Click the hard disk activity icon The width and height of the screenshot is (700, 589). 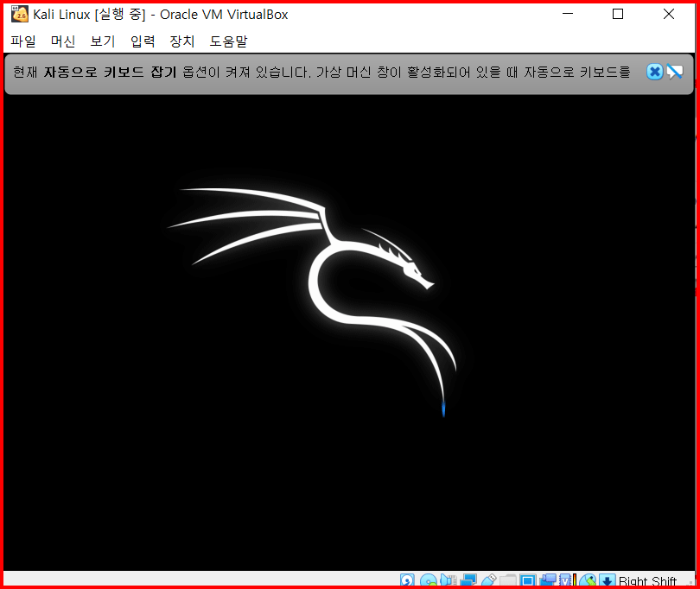click(x=407, y=579)
